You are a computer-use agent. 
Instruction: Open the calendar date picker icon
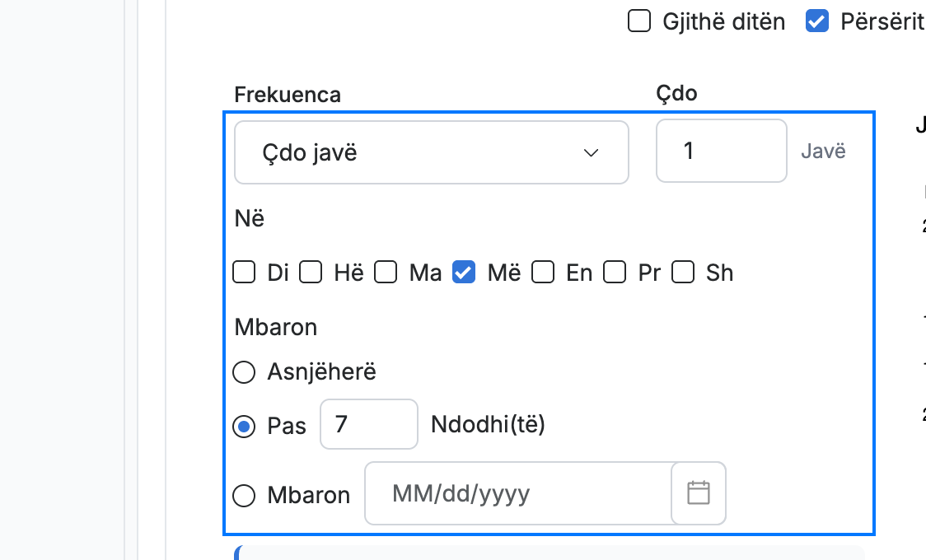pos(699,493)
